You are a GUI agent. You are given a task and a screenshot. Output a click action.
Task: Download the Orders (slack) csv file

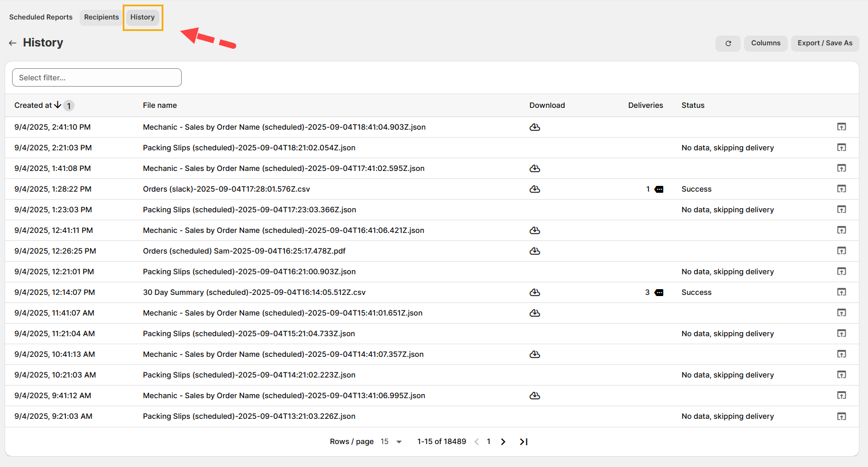[x=534, y=189]
